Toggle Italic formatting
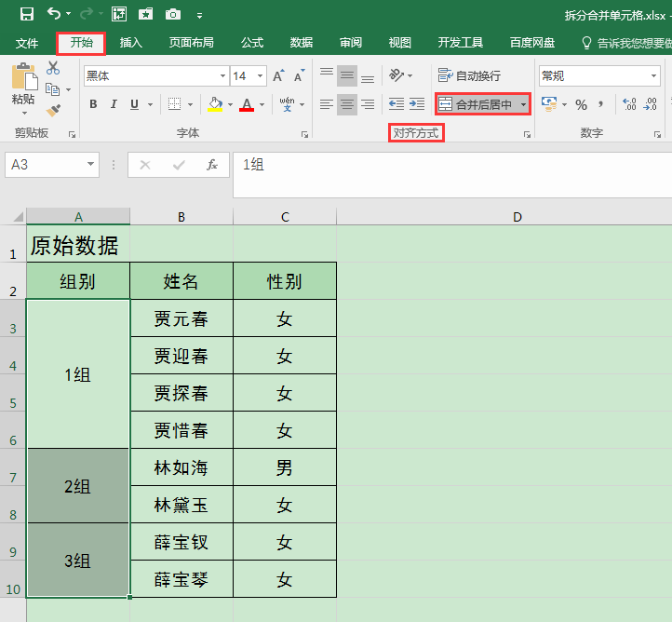The height and width of the screenshot is (622, 672). [x=114, y=104]
